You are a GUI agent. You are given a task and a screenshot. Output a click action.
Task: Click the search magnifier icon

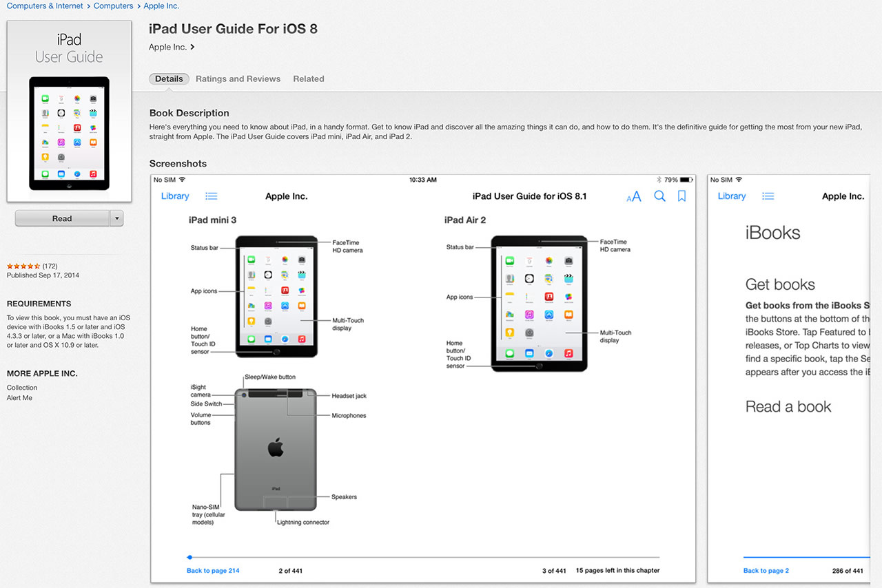(659, 196)
